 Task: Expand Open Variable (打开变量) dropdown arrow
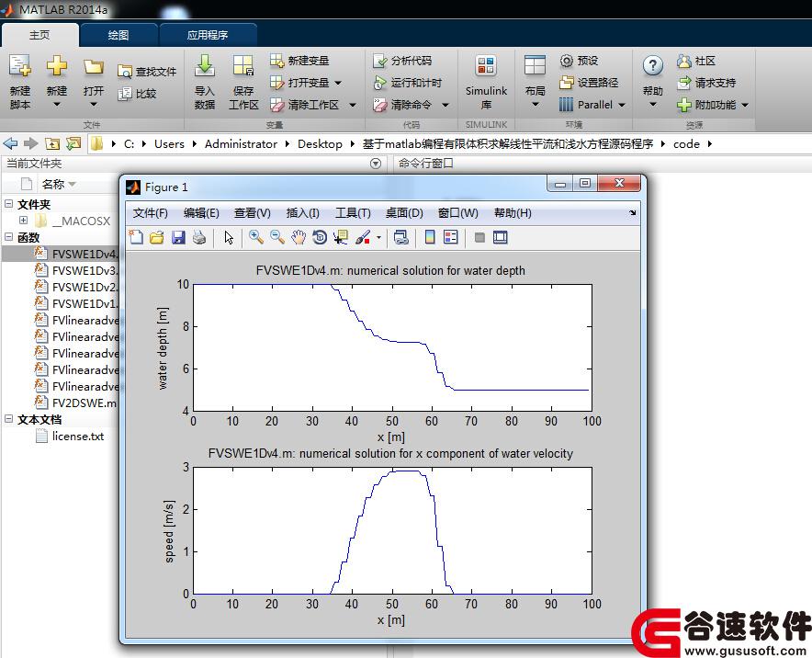pos(338,83)
